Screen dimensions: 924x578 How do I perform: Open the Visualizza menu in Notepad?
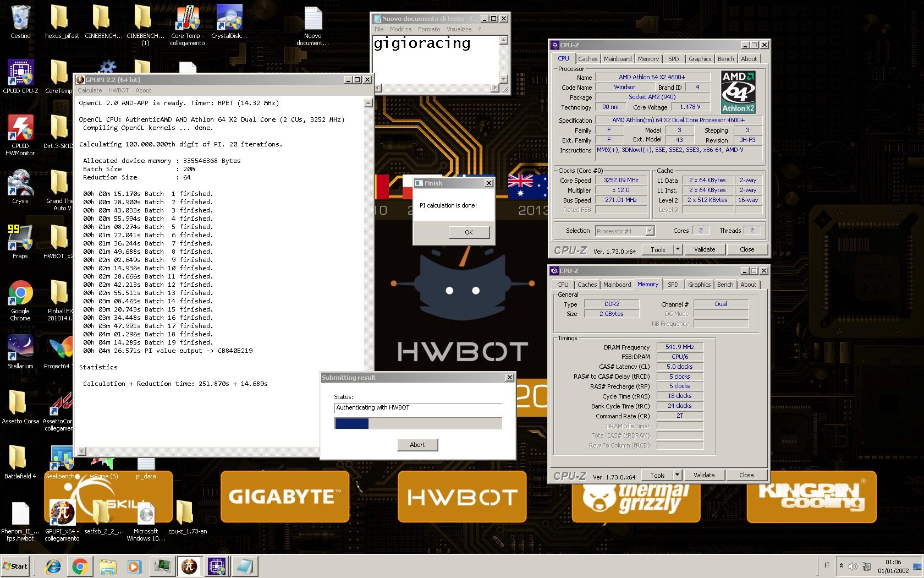pyautogui.click(x=459, y=29)
